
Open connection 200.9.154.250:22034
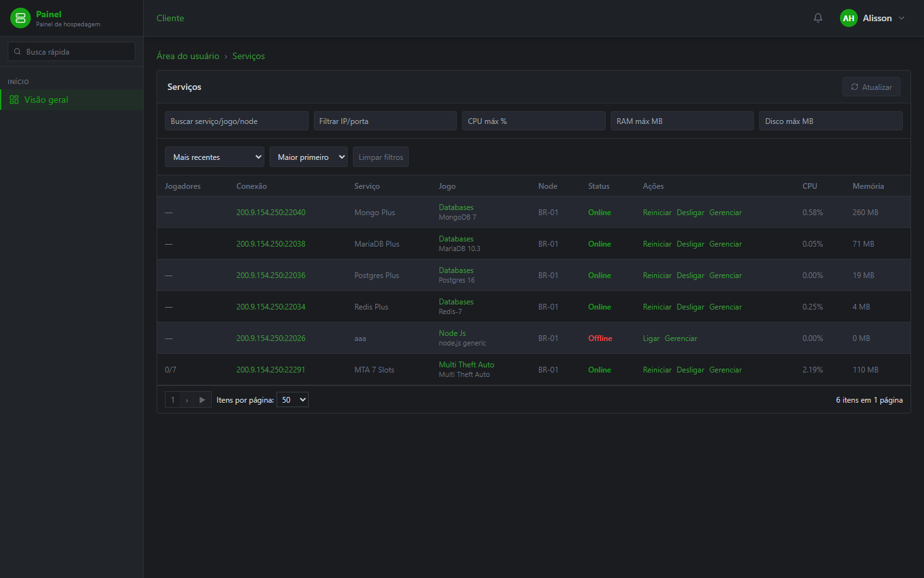pos(271,306)
